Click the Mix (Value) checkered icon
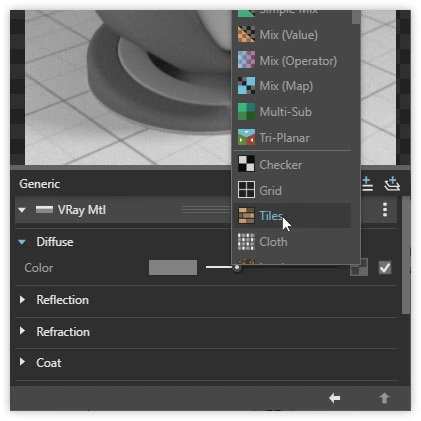Image resolution: width=421 pixels, height=421 pixels. [246, 34]
